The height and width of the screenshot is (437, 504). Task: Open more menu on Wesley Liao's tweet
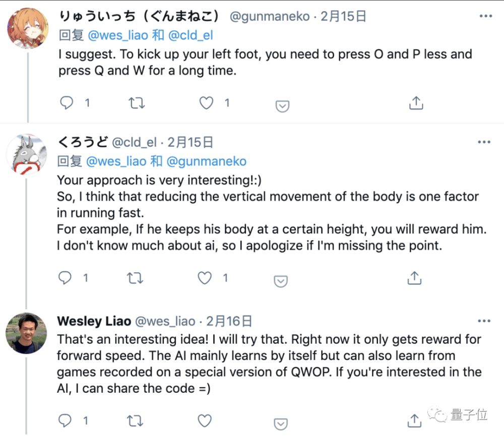pos(484,321)
